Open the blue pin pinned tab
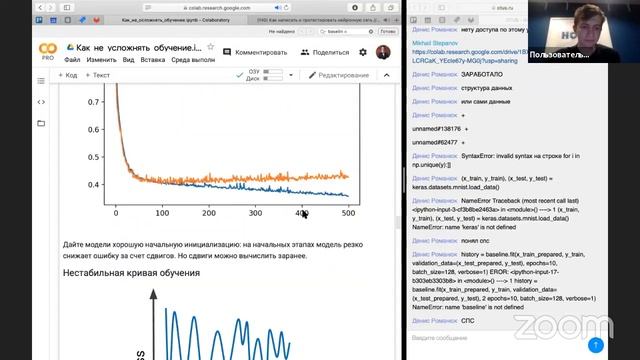640x360 pixels. (82, 20)
